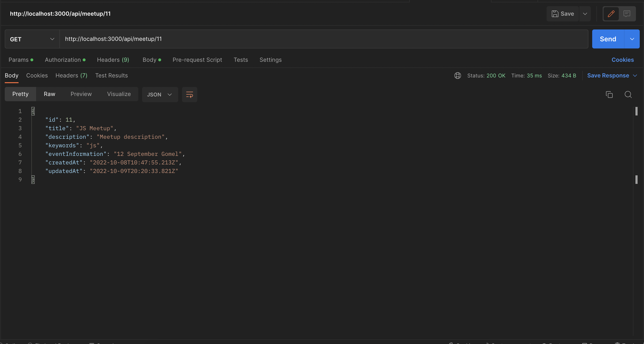Search within the response body

click(628, 95)
